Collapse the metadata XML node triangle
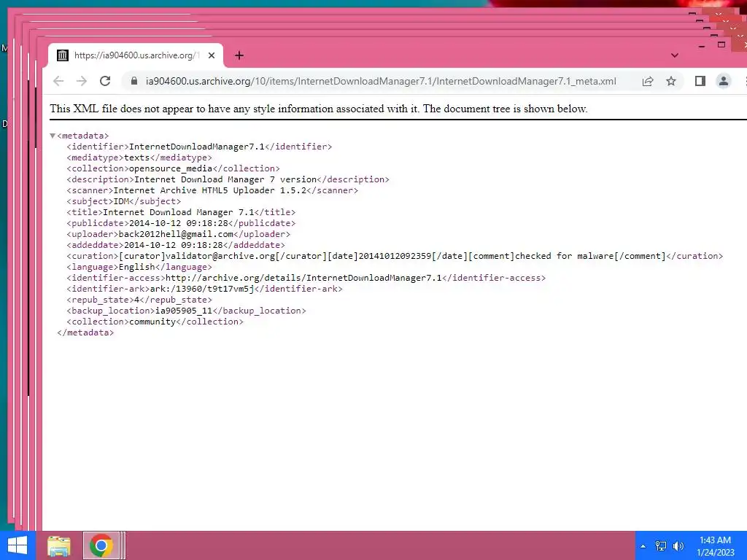This screenshot has height=560, width=747. click(x=53, y=136)
